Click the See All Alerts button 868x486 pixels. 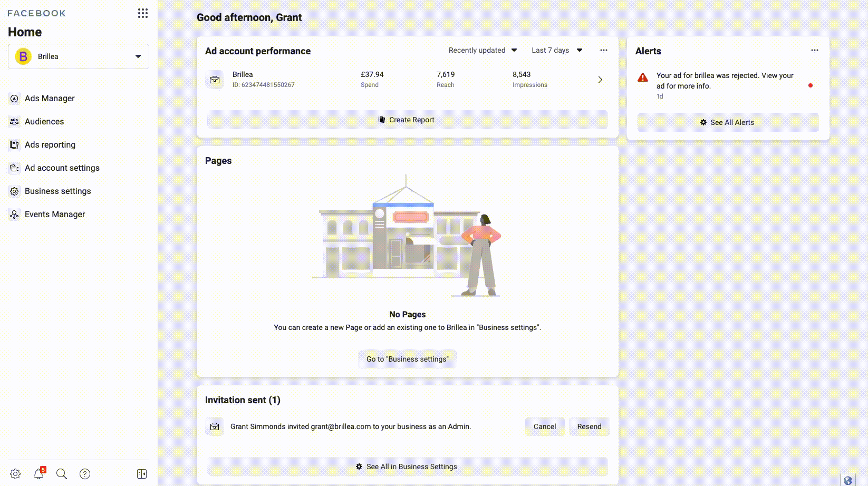click(728, 122)
